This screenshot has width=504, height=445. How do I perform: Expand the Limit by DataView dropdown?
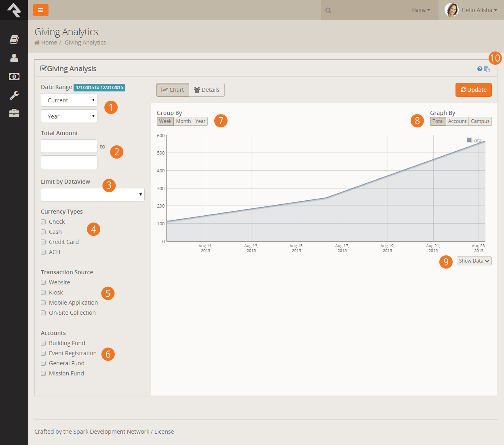point(93,195)
